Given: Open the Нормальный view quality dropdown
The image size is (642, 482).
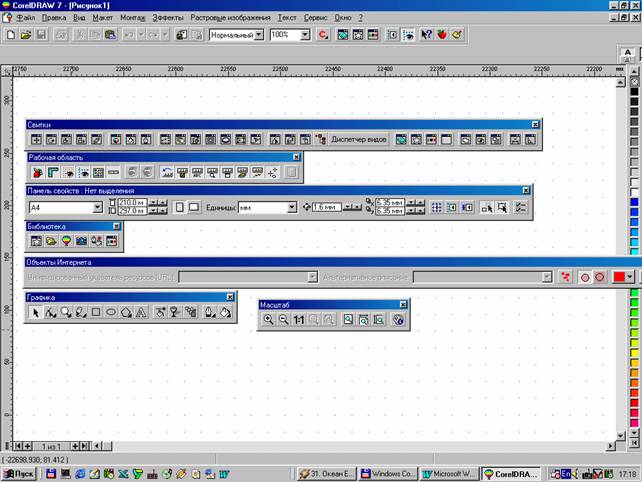Looking at the screenshot, I should [259, 35].
